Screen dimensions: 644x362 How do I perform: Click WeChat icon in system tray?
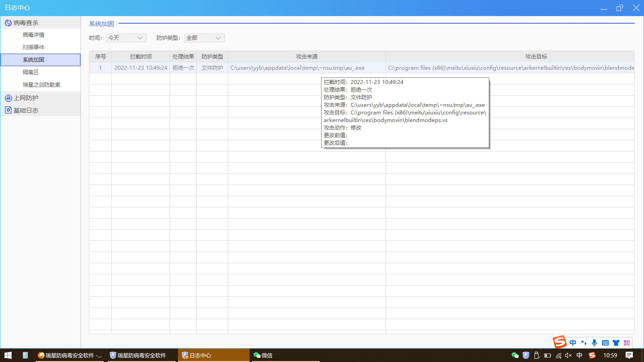tap(515, 355)
